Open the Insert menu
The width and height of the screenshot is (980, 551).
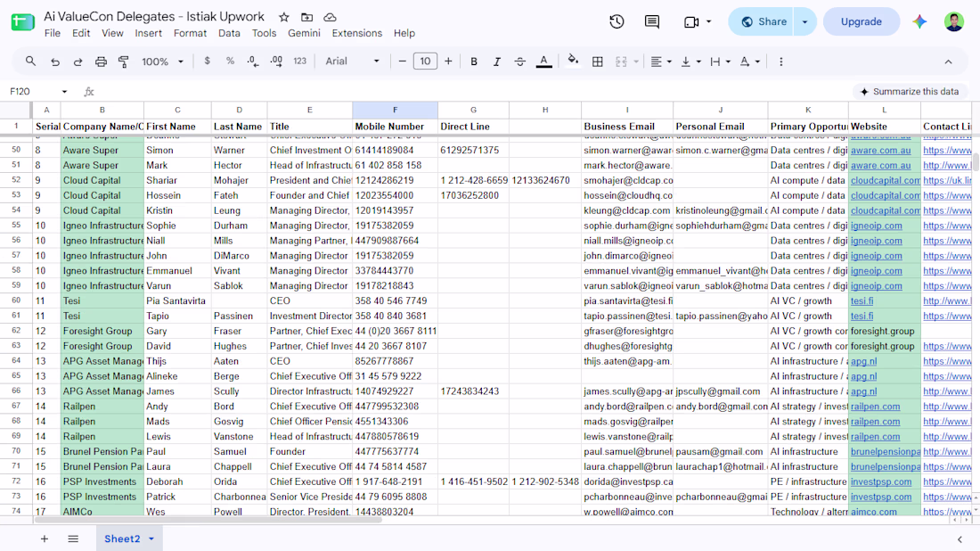(x=148, y=33)
